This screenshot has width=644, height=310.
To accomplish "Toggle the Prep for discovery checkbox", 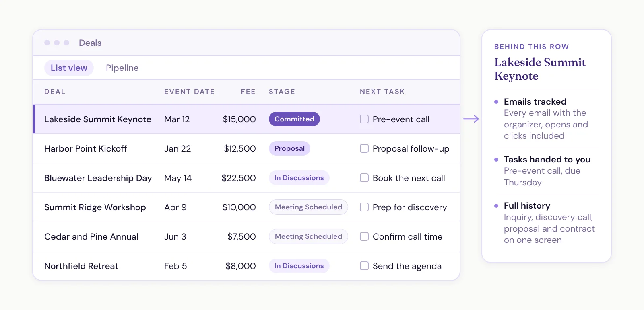I will 364,207.
